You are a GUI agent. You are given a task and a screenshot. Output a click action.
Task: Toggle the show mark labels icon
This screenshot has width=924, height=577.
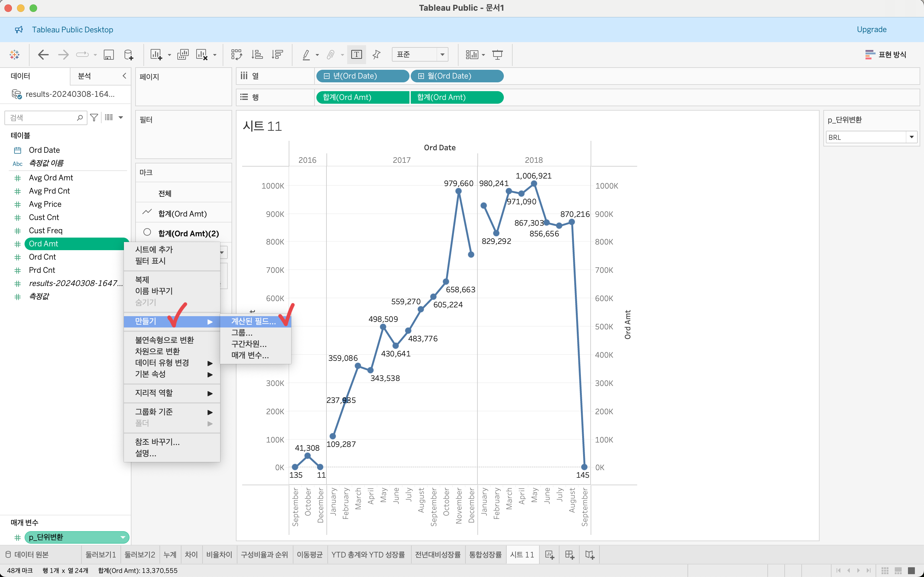click(x=356, y=55)
